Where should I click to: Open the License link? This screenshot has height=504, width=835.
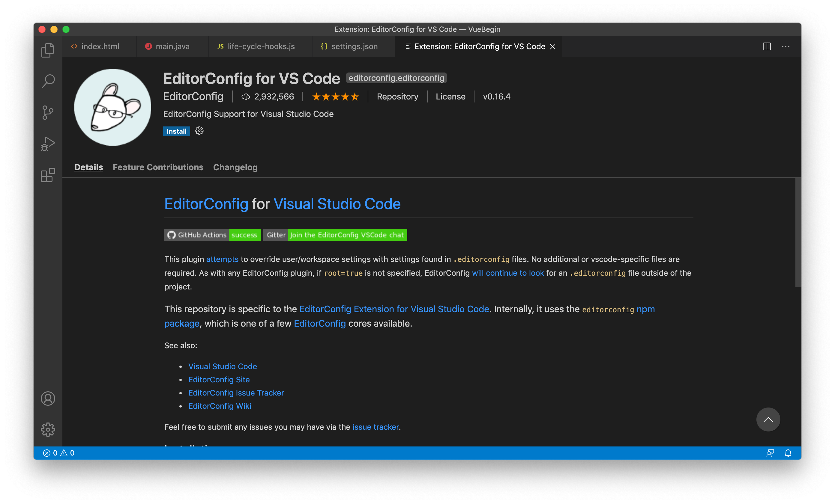click(x=450, y=96)
